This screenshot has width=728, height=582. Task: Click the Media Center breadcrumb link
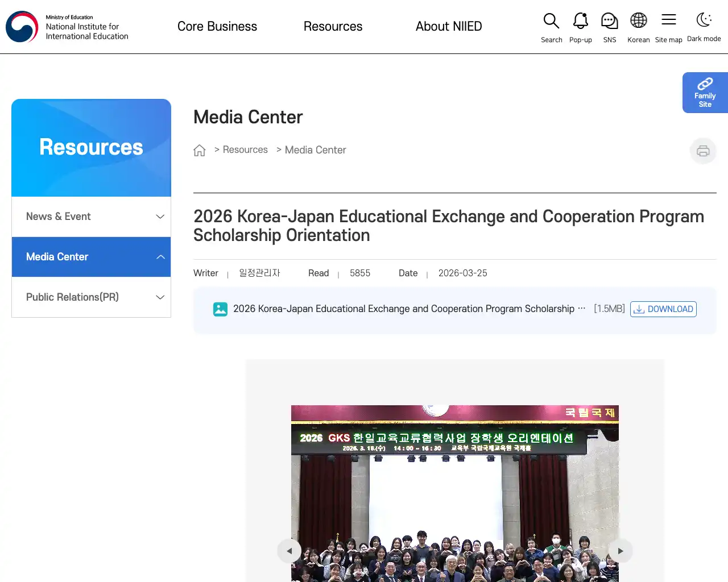click(315, 150)
